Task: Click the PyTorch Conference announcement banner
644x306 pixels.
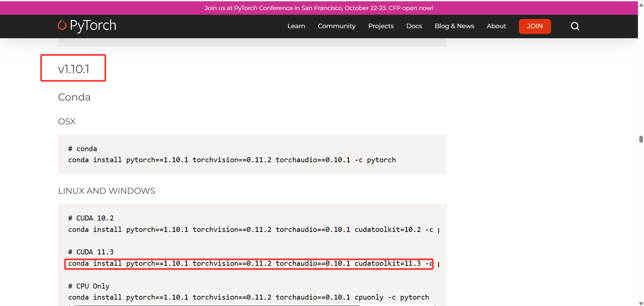Action: coord(319,8)
